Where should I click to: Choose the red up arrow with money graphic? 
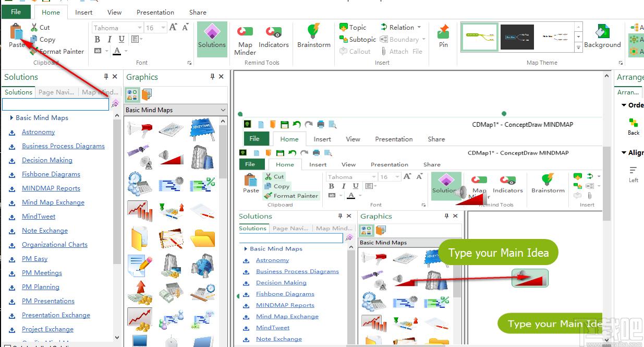tap(140, 293)
